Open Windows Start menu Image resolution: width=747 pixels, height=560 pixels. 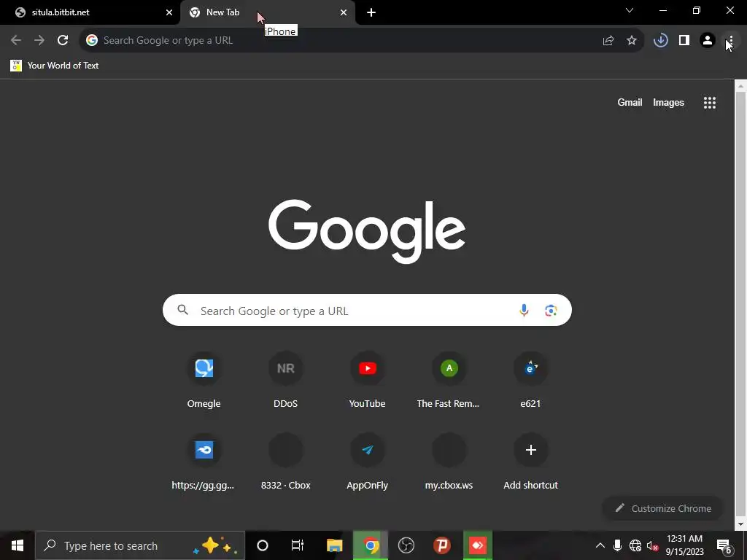(18, 545)
